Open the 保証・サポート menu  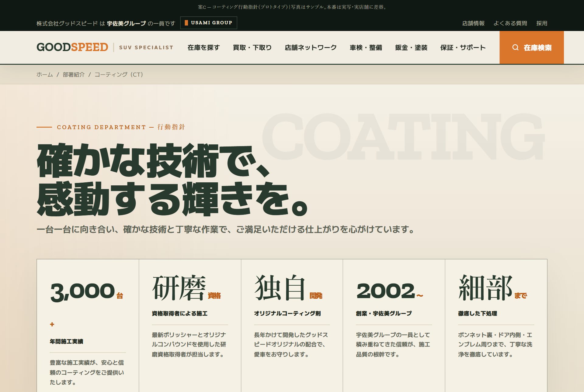pos(463,47)
